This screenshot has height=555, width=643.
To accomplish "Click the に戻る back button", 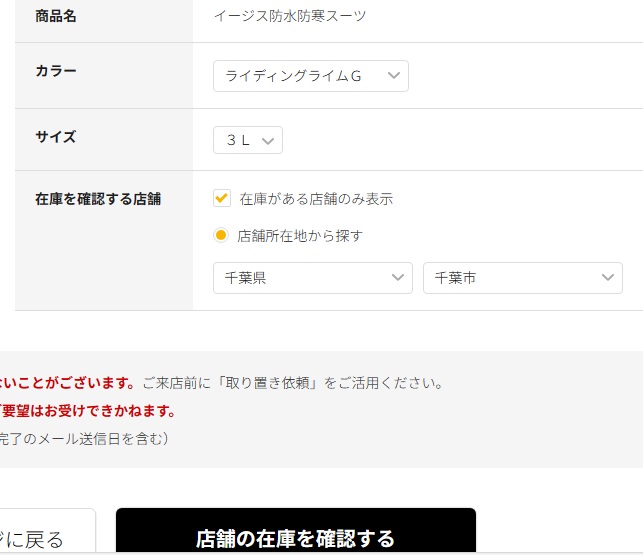I will (47, 532).
